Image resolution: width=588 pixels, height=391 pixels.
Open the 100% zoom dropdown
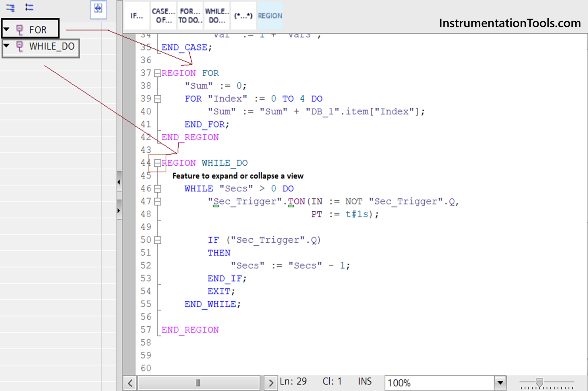click(500, 382)
